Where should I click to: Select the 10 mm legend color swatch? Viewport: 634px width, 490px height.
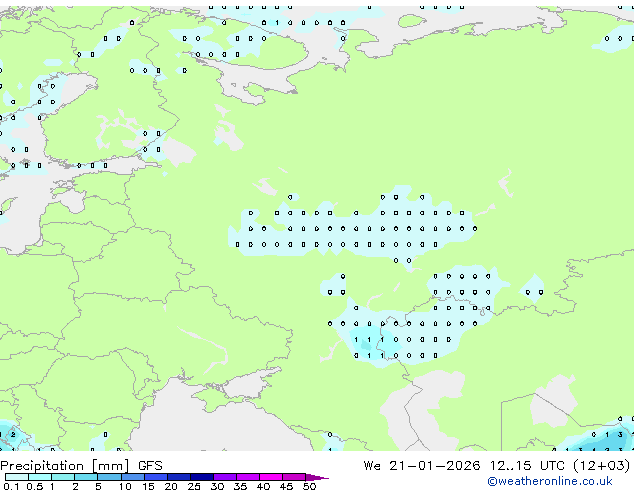pos(132,477)
